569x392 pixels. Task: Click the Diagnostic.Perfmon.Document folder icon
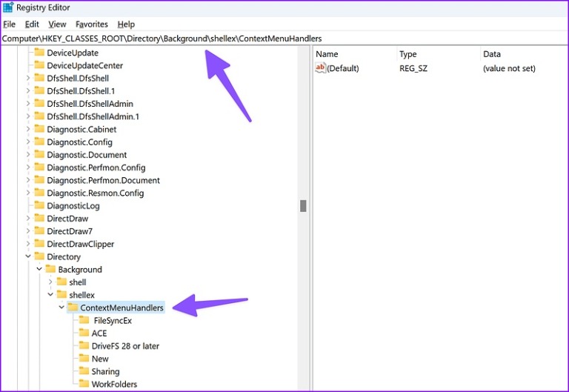pos(39,179)
